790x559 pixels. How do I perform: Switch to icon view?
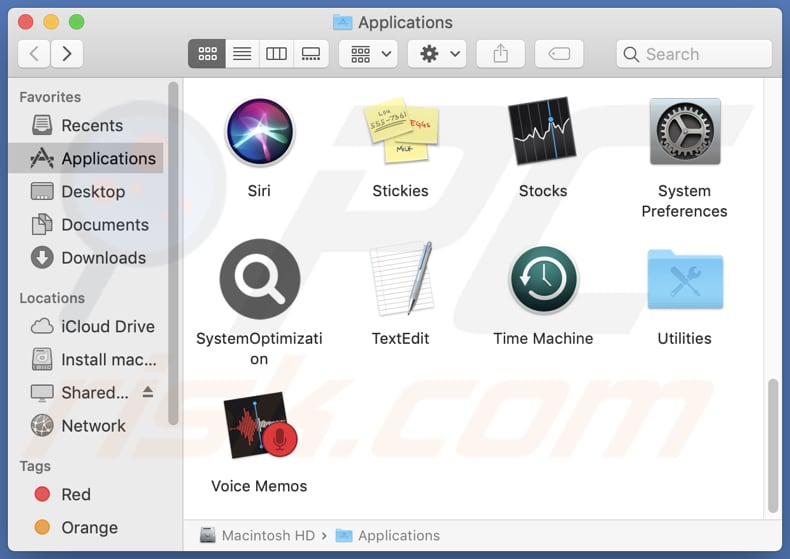[207, 53]
